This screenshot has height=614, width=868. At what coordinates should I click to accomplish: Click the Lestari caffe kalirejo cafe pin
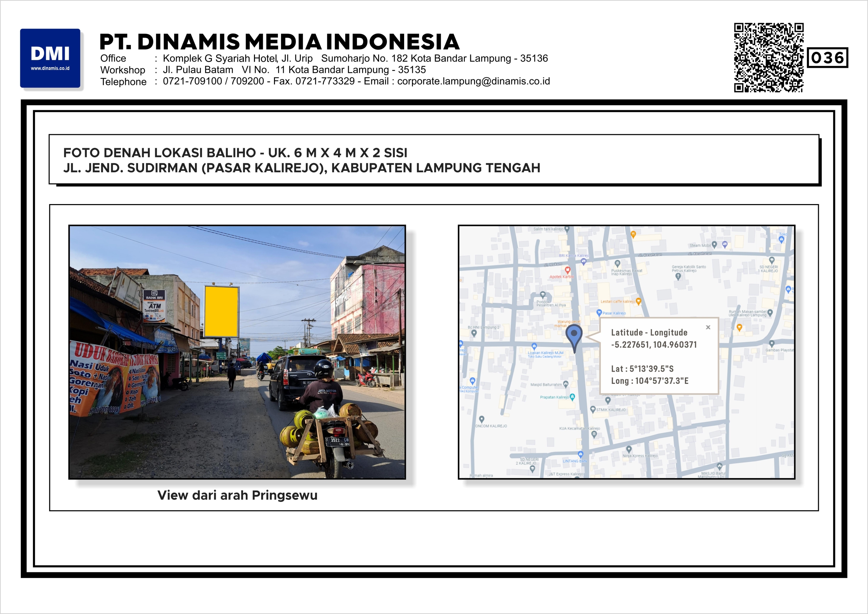[x=638, y=301]
